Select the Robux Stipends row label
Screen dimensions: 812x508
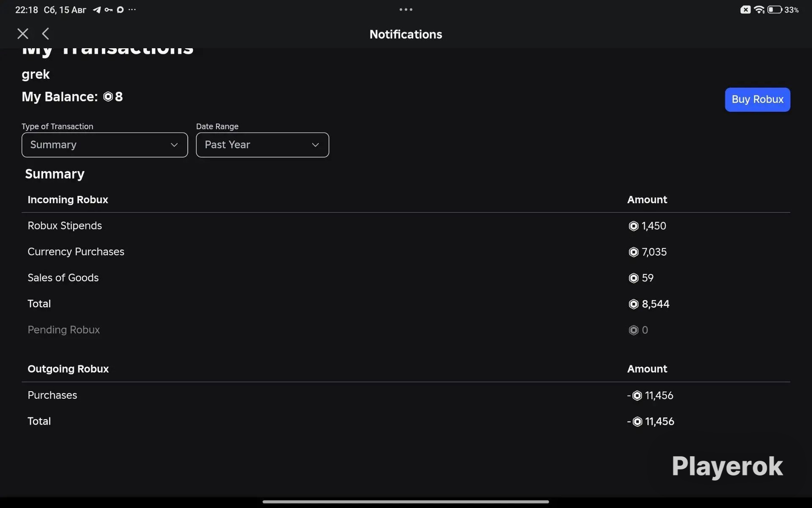pos(64,226)
